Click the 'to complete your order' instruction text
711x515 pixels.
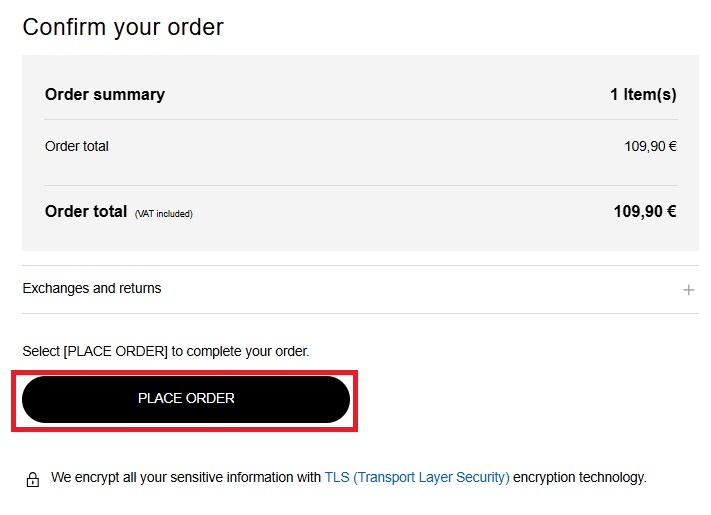[241, 352]
